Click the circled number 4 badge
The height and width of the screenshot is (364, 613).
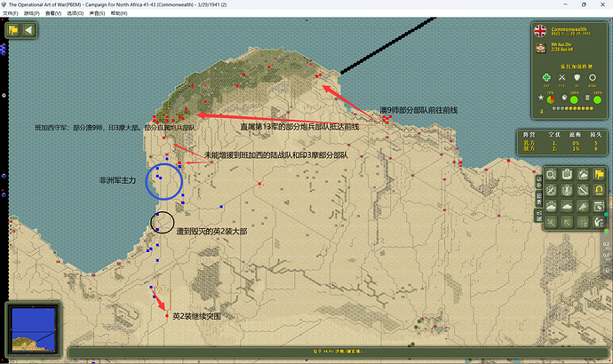coord(541,111)
